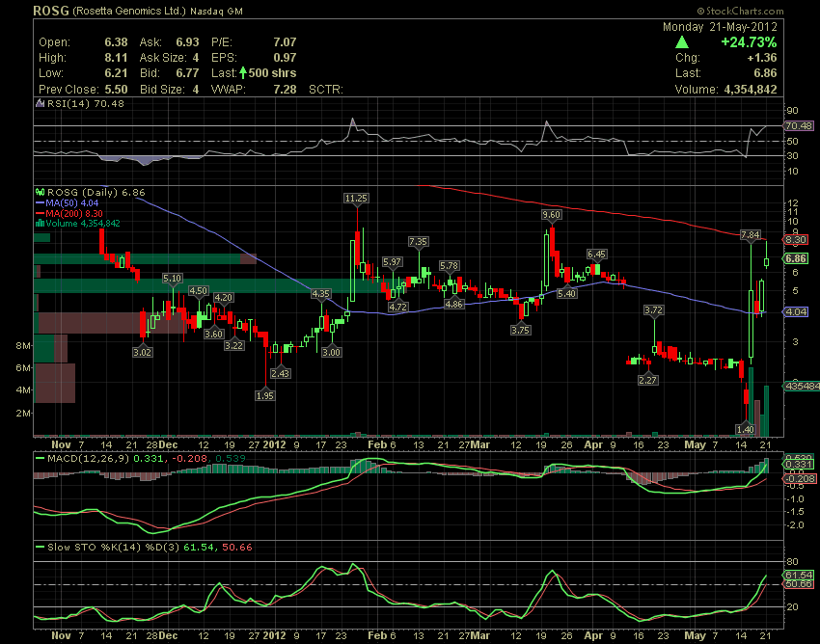Click the Prev Close value 5.50
The width and height of the screenshot is (820, 644).
(116, 90)
